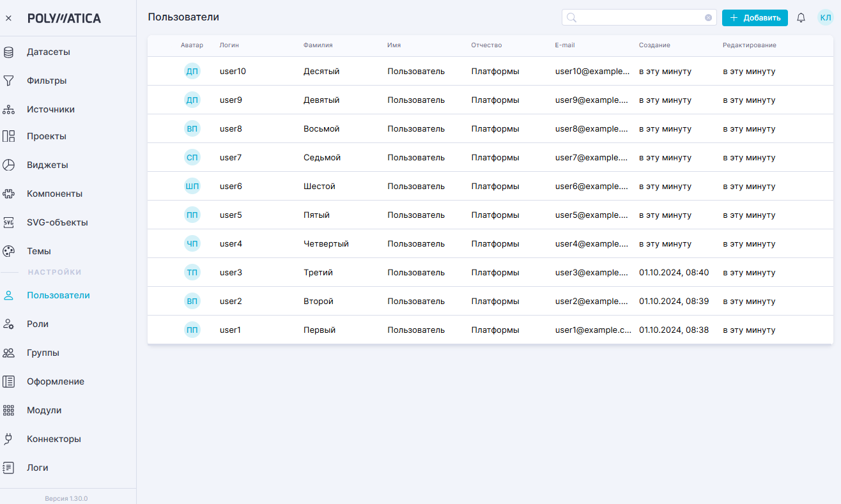This screenshot has height=504, width=841.
Task: Open the КЛ user profile avatar menu
Action: point(825,18)
